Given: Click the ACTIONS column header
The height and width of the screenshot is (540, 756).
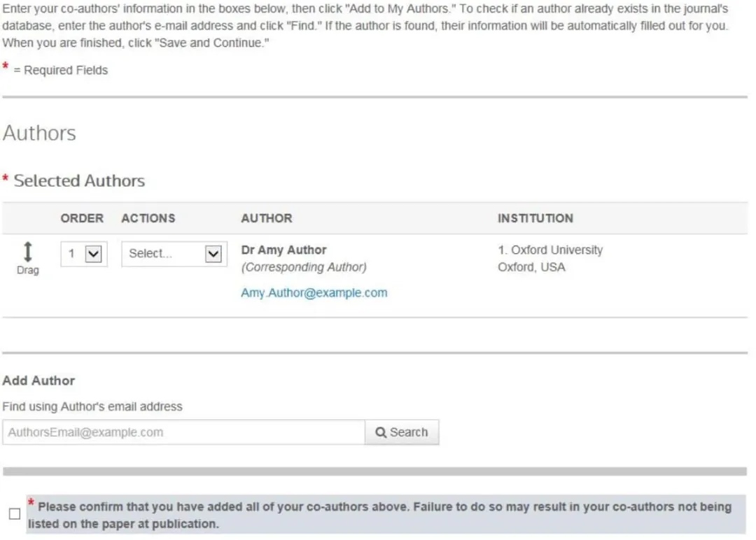Looking at the screenshot, I should tap(148, 218).
